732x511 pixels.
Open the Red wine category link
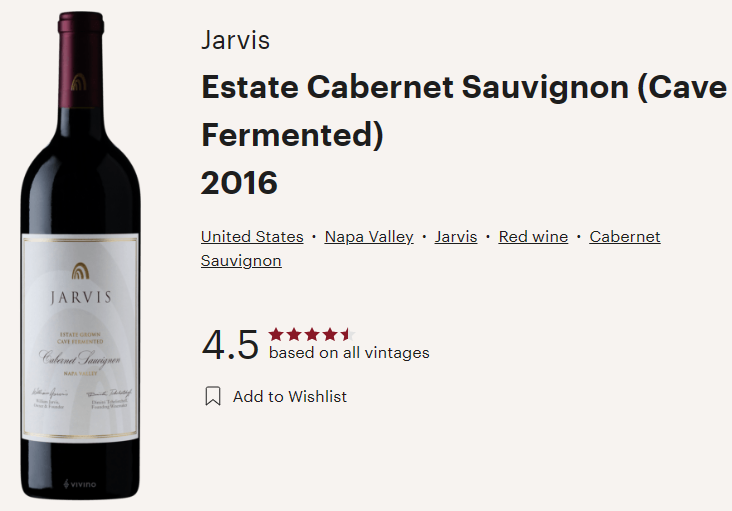[533, 237]
